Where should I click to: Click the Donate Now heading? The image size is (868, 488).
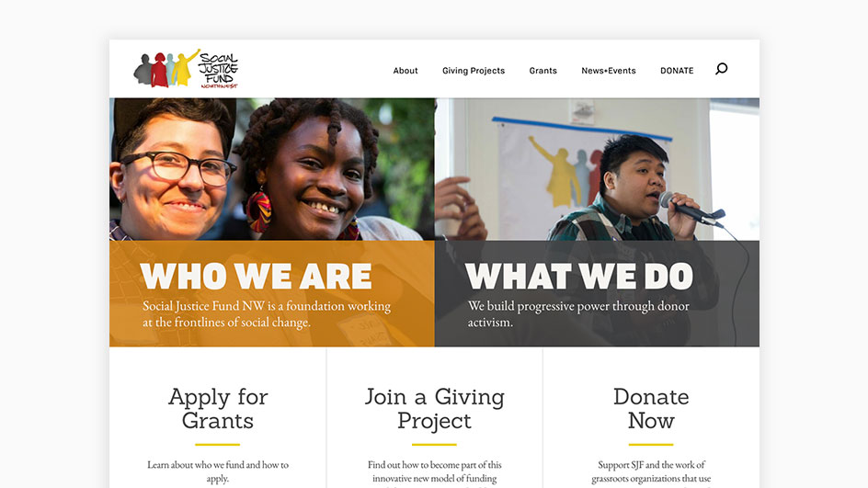(x=651, y=408)
